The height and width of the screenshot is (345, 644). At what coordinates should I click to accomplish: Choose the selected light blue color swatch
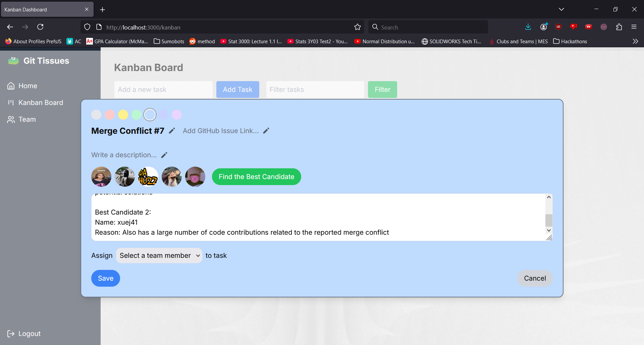tap(150, 115)
